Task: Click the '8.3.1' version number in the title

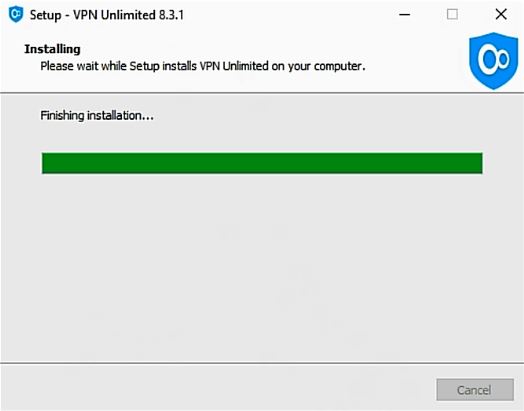Action: click(171, 15)
